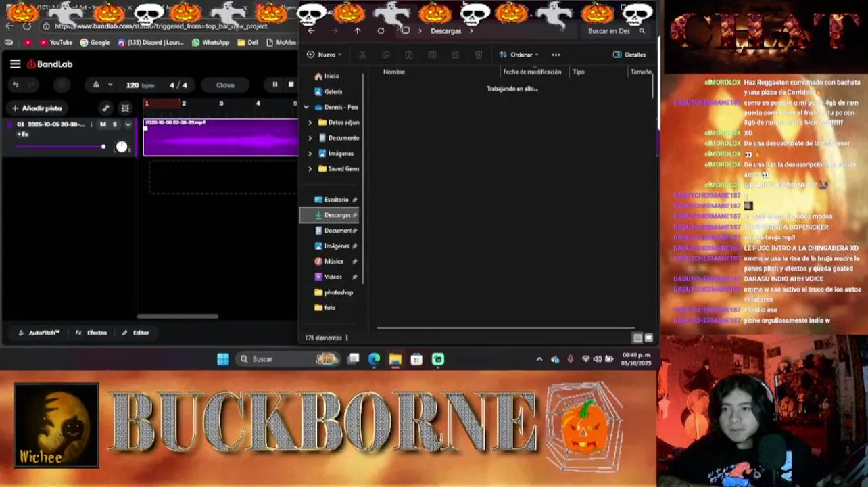Change the 4 / 4 time signature
Viewport: 868px width, 487px height.
tap(178, 85)
